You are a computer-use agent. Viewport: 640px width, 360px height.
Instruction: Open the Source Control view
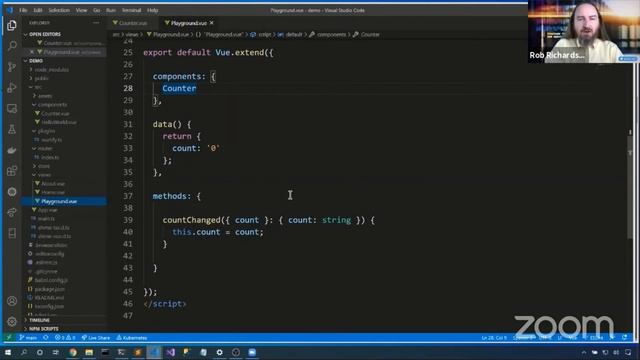click(x=12, y=67)
